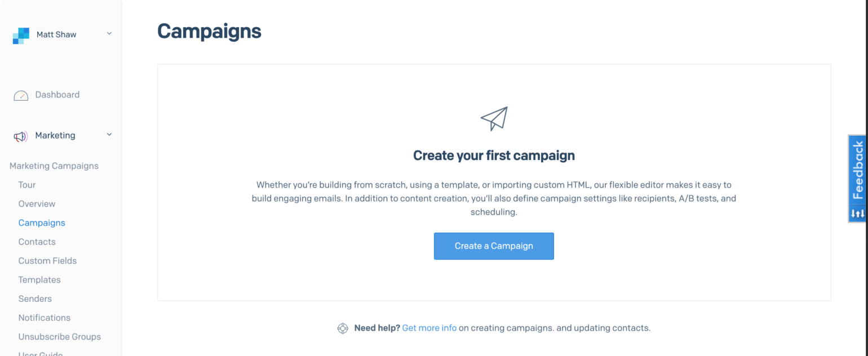This screenshot has width=868, height=356.
Task: Click the arrows icon below Feedback
Action: 857,213
